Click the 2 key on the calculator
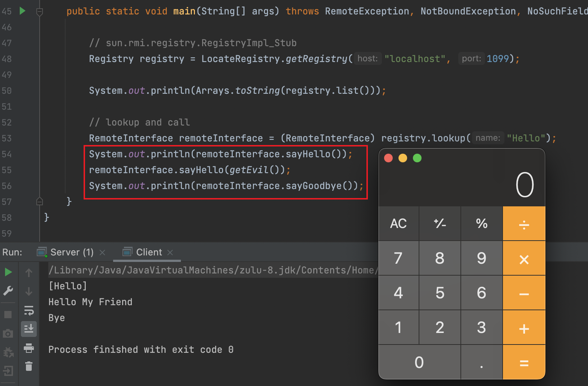This screenshot has height=386, width=588. point(440,328)
